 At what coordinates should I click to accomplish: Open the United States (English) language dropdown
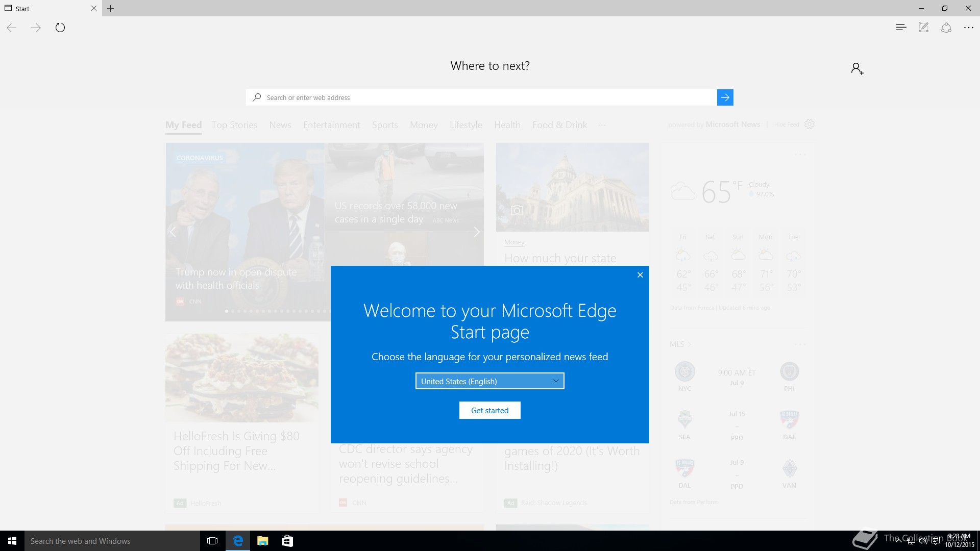coord(490,381)
